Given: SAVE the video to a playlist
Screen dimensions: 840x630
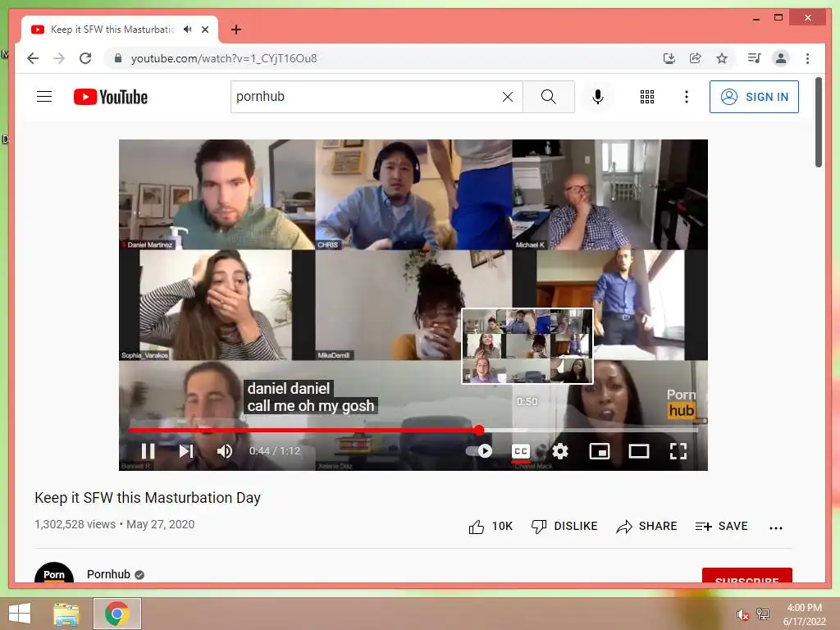Looking at the screenshot, I should [x=722, y=527].
